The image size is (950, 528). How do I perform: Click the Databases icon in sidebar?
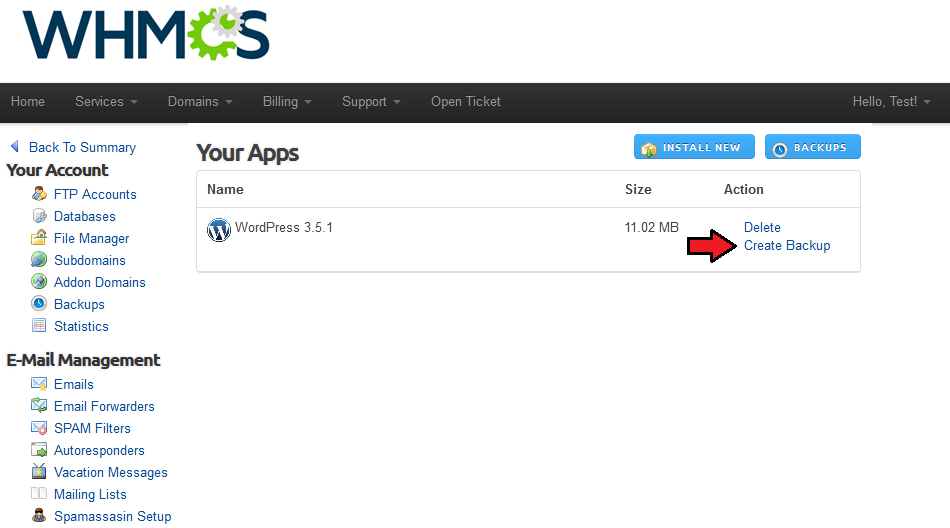point(39,216)
